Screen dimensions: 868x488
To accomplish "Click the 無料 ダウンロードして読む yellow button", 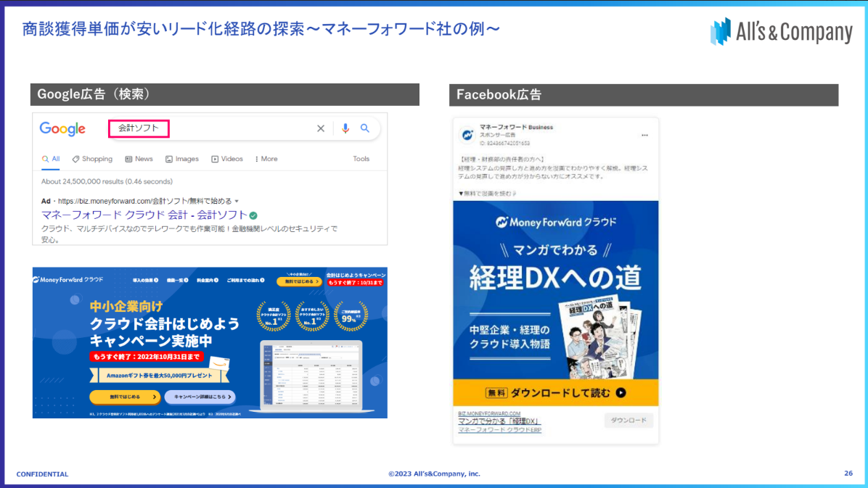I will [x=556, y=393].
